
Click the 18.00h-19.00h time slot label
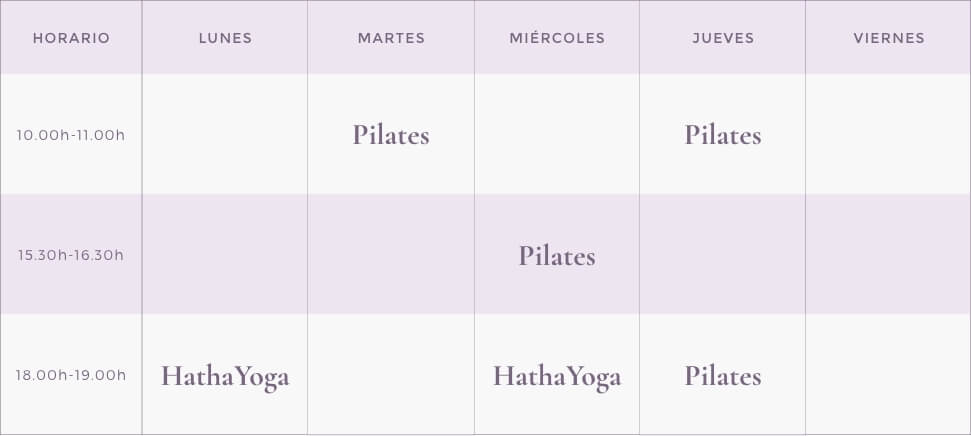pos(71,376)
